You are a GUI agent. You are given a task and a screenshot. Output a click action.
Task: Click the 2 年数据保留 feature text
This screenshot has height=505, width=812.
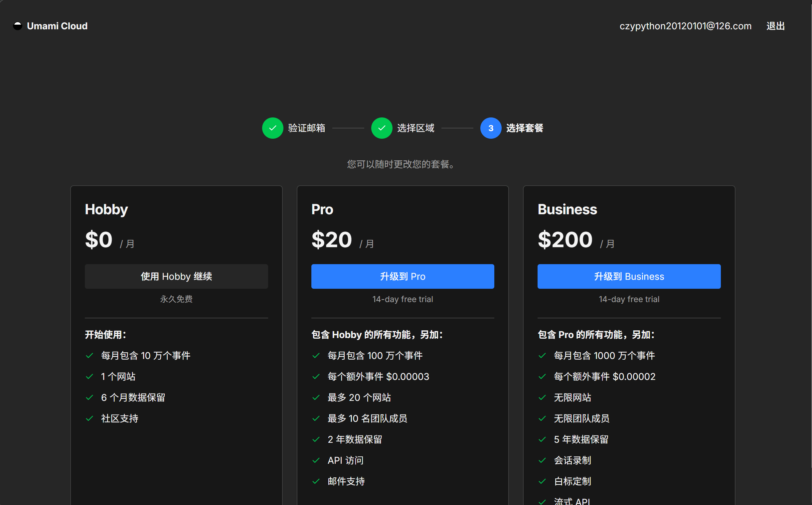pos(355,439)
